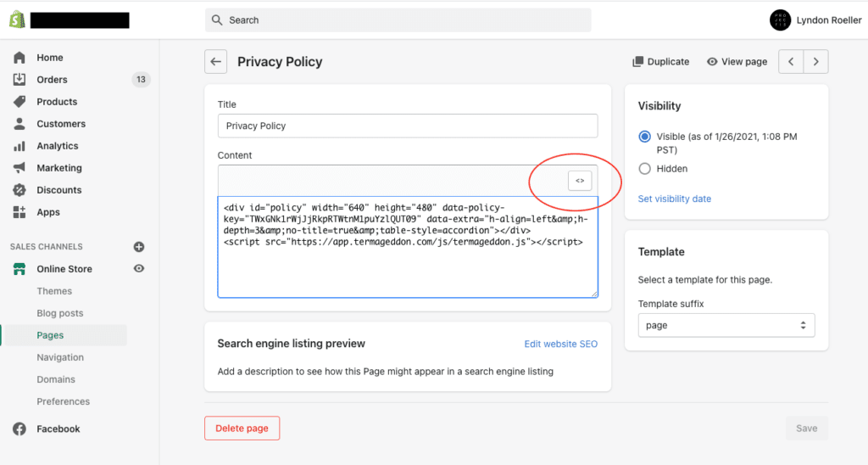Open Themes under Online Store
The width and height of the screenshot is (868, 465).
pyautogui.click(x=54, y=291)
